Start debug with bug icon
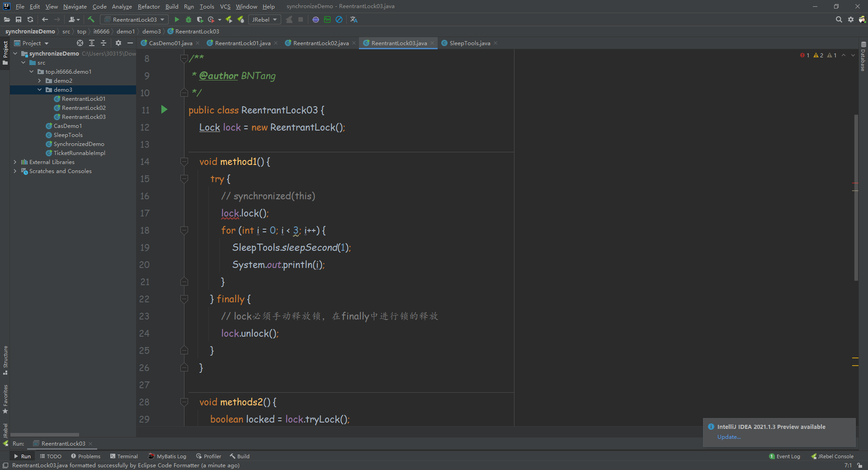This screenshot has height=470, width=868. (x=189, y=19)
